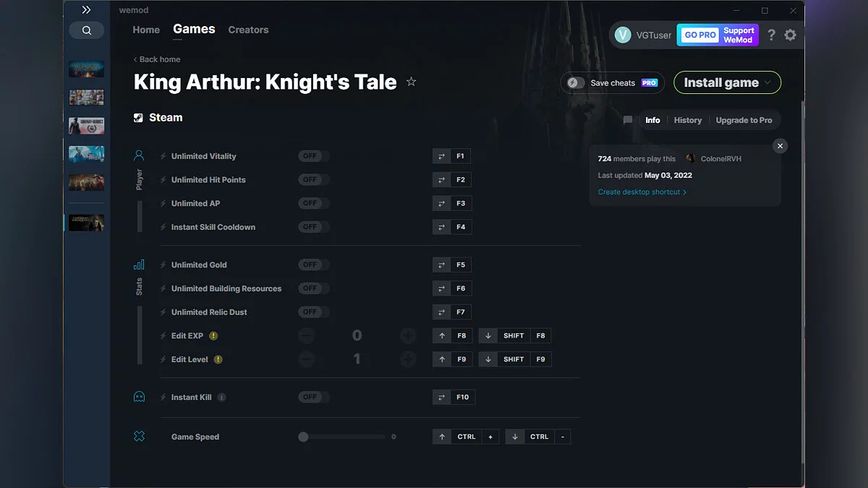Open the Creators page
The width and height of the screenshot is (868, 488).
pyautogui.click(x=248, y=30)
